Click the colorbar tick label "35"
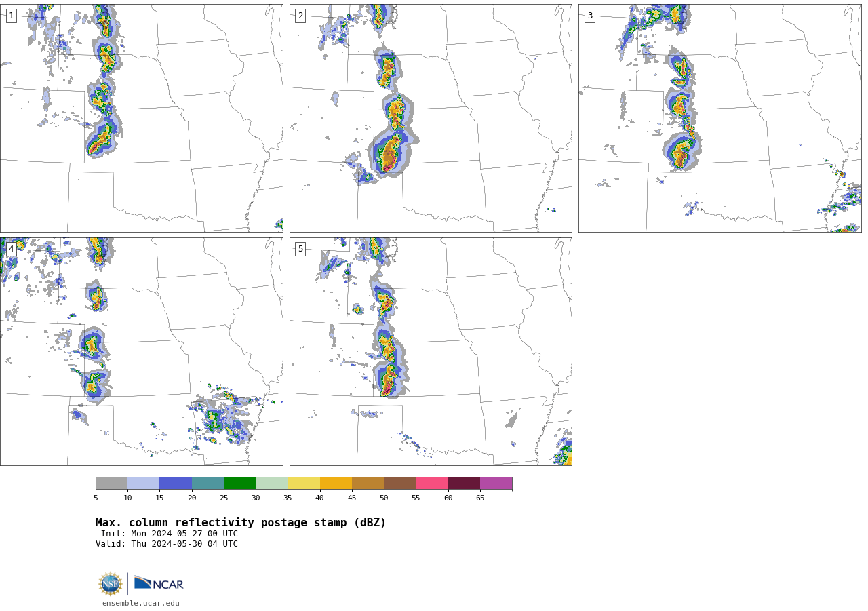 (288, 498)
